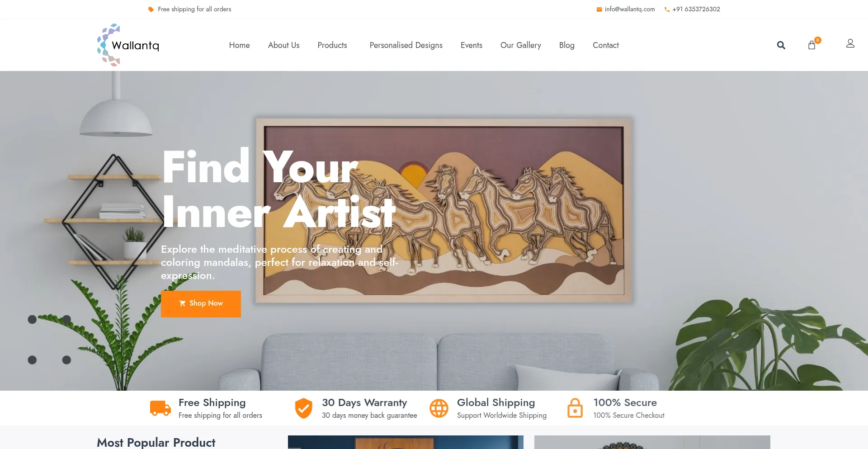868x449 pixels.
Task: Click the envelope icon beside the email
Action: 599,9
